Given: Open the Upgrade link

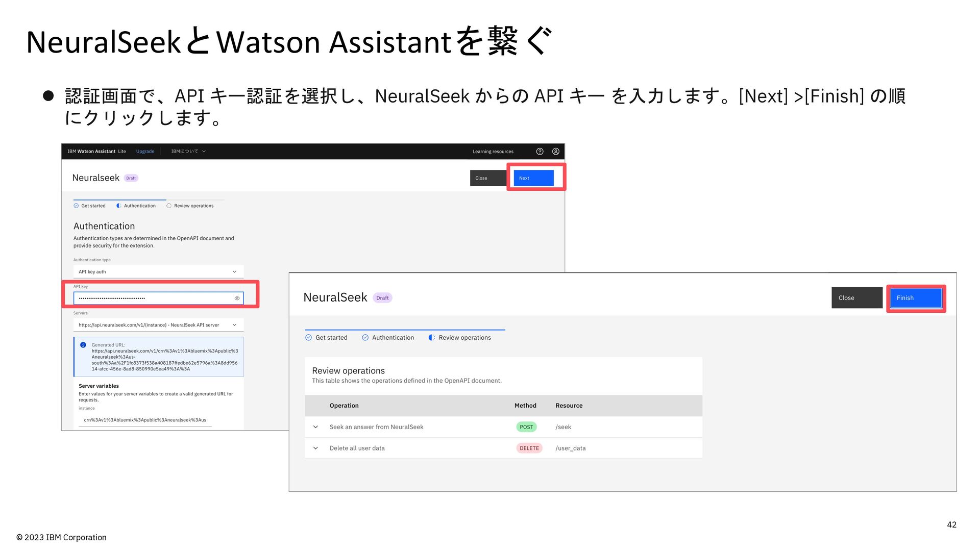Looking at the screenshot, I should pos(145,152).
